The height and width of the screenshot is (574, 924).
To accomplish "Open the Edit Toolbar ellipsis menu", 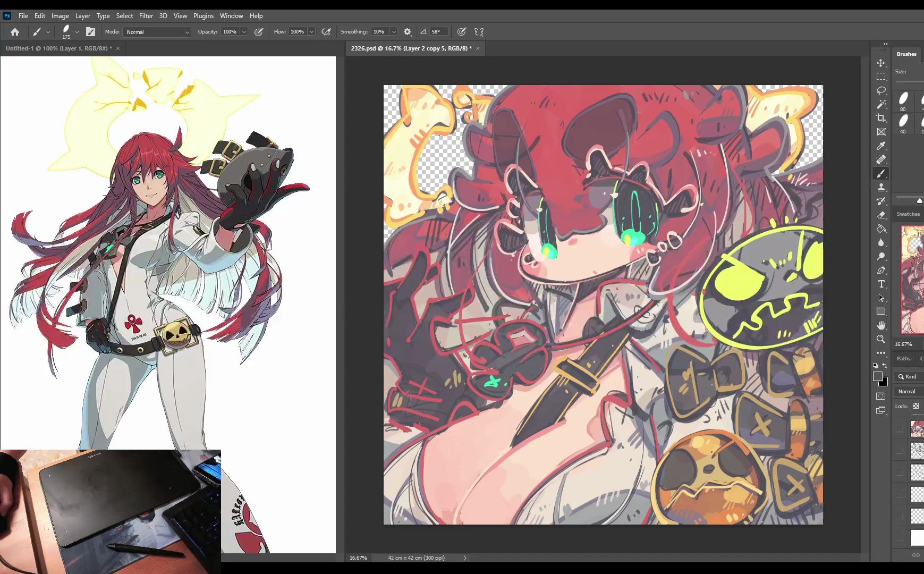I will coord(881,353).
